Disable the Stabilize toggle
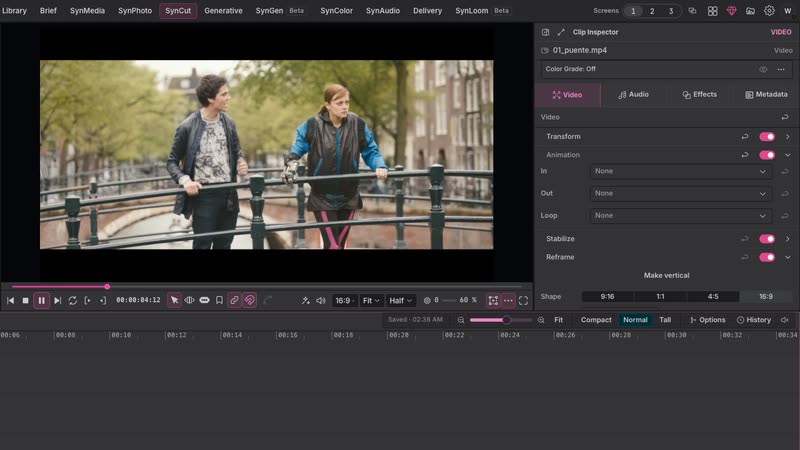The image size is (800, 450). pos(767,239)
